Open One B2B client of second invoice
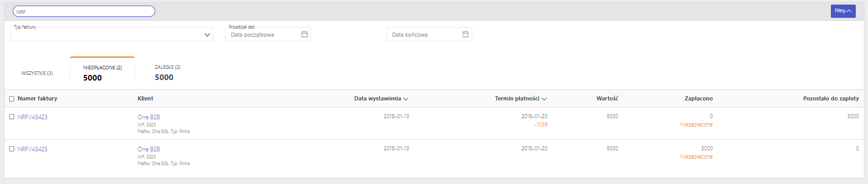Screen dimensions: 868x184 click(149, 149)
